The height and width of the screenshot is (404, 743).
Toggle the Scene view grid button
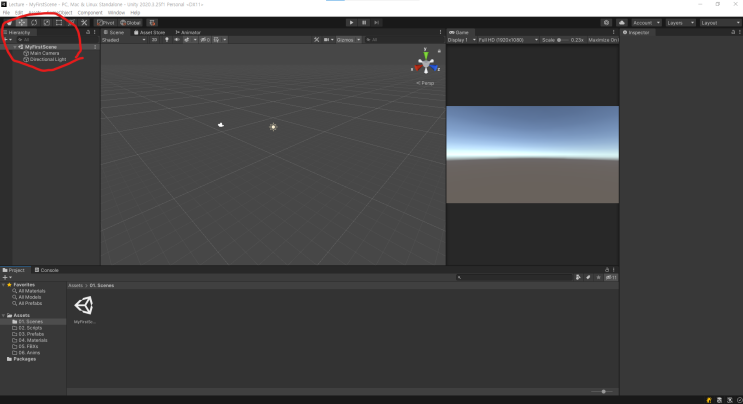coord(217,40)
